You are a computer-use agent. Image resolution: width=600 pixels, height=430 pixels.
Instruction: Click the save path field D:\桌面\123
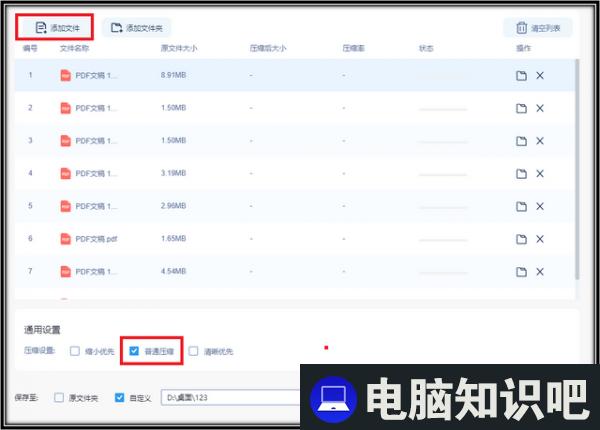(230, 397)
